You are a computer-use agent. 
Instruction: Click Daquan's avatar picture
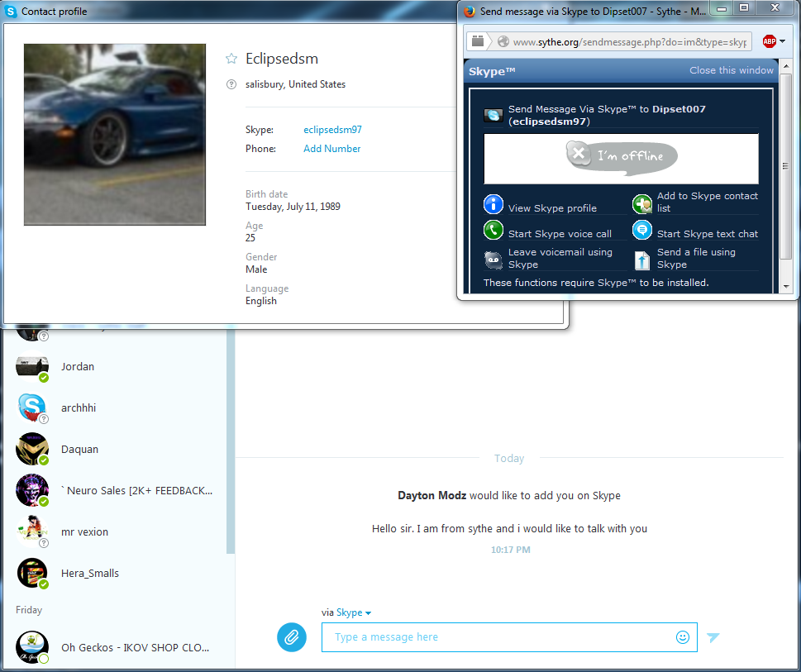[32, 450]
